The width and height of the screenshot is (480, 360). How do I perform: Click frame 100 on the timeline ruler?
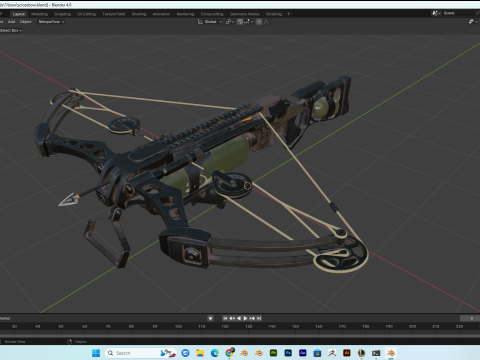click(x=178, y=326)
